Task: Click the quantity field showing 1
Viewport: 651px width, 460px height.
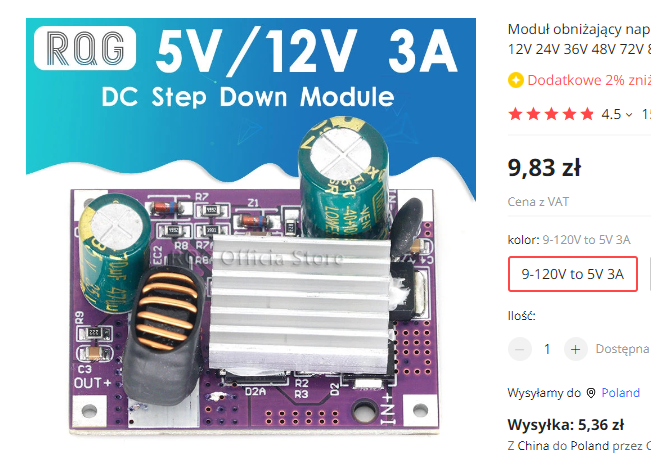Action: click(x=547, y=349)
